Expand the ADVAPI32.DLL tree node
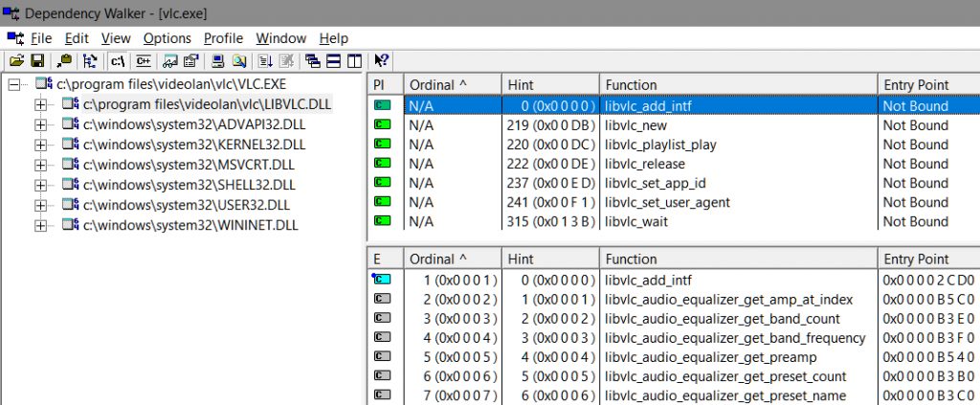This screenshot has width=980, height=405. coord(40,125)
